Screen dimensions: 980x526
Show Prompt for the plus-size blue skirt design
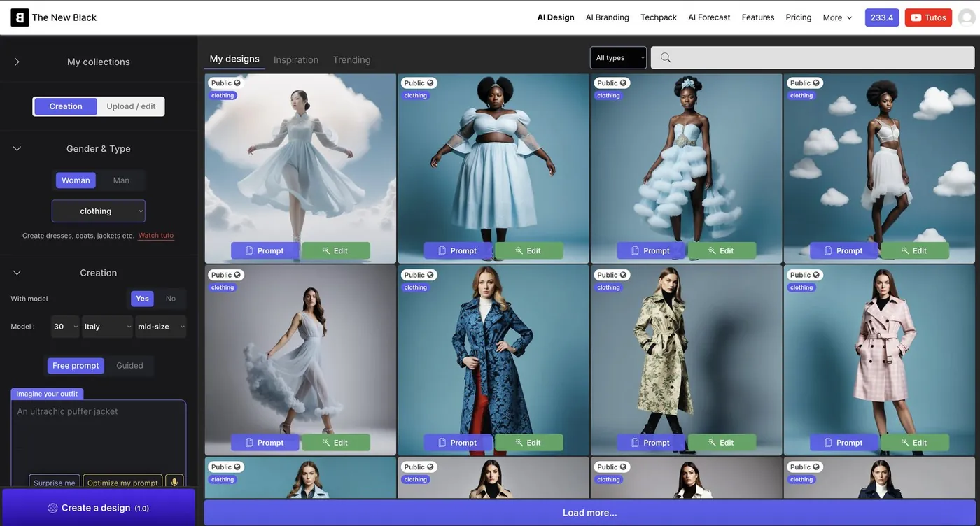(x=458, y=250)
